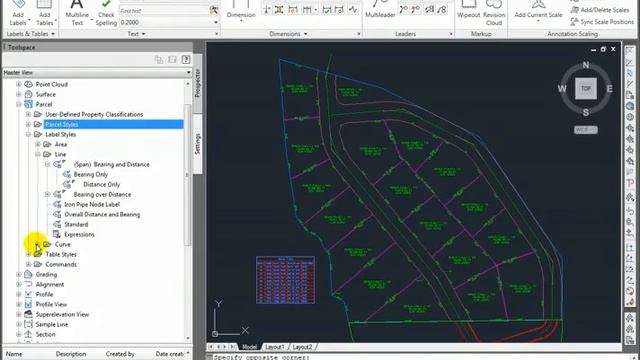Viewport: 640px width, 360px height.
Task: Collapse the Label Styles folder
Action: pos(28,134)
